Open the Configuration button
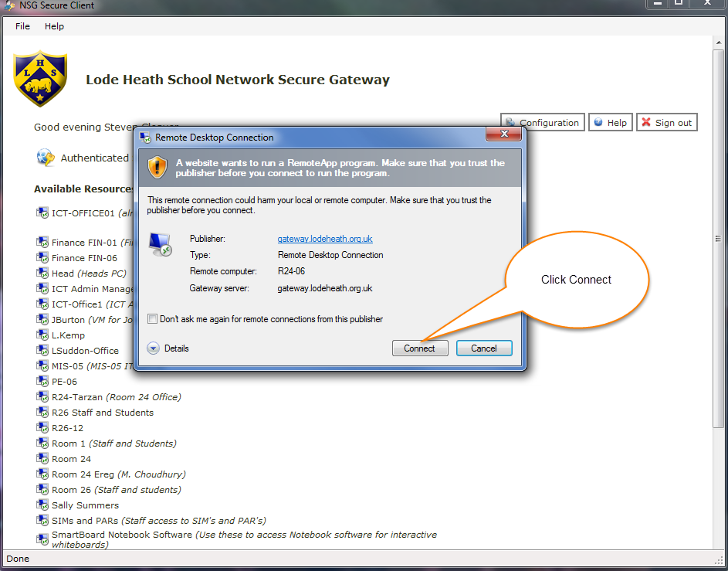The width and height of the screenshot is (728, 571). (x=541, y=123)
